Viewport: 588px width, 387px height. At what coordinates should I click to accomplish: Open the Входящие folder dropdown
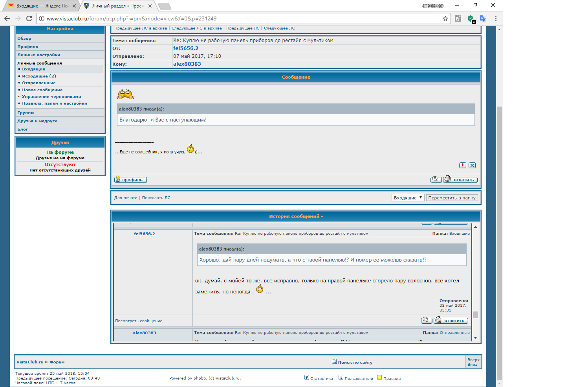[408, 198]
